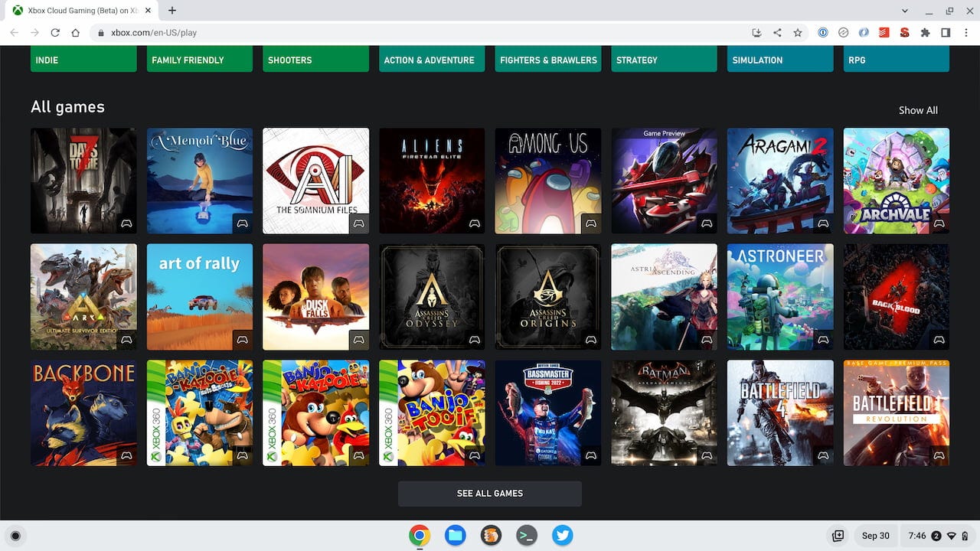Image resolution: width=980 pixels, height=551 pixels.
Task: Open Assassin's Creed Origins tile
Action: tap(548, 297)
